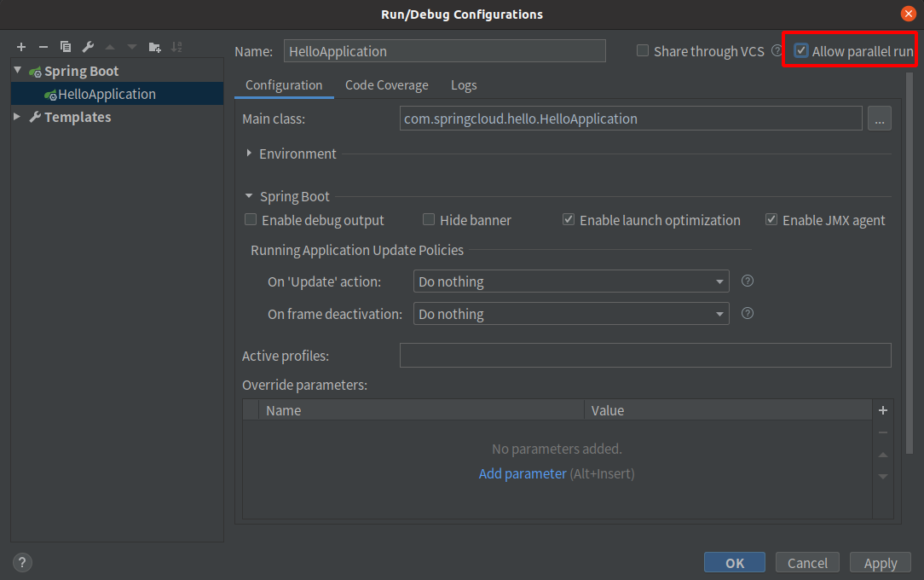Click the right vertical scrollbar

(x=910, y=263)
